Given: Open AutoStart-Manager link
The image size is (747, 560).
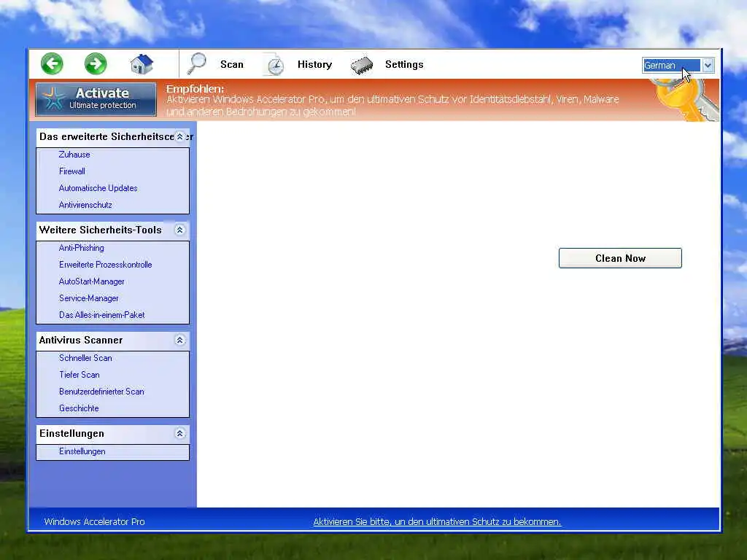Looking at the screenshot, I should [x=91, y=281].
